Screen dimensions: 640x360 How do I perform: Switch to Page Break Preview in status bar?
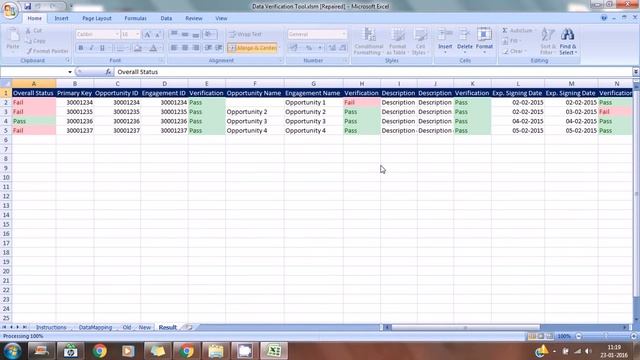(550, 336)
